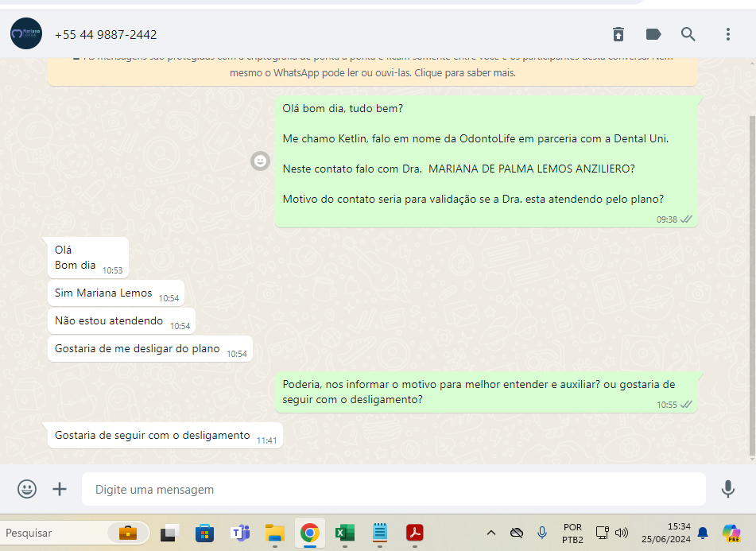756x551 pixels.
Task: Open the POR PTB2 language switcher
Action: pyautogui.click(x=572, y=533)
